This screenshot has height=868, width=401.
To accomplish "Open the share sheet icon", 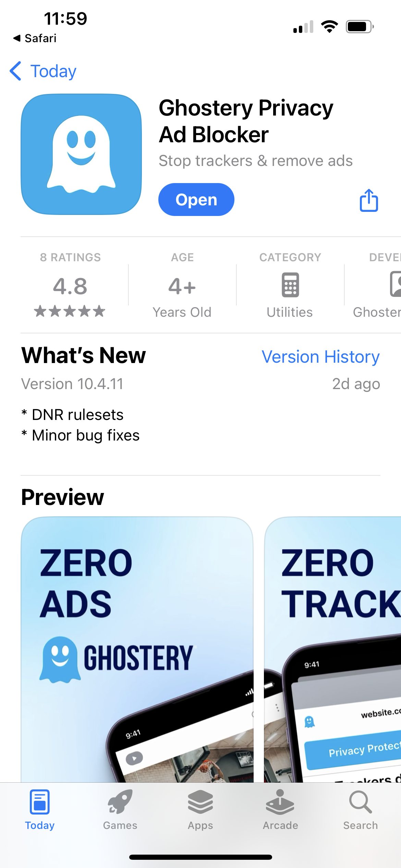I will point(368,200).
